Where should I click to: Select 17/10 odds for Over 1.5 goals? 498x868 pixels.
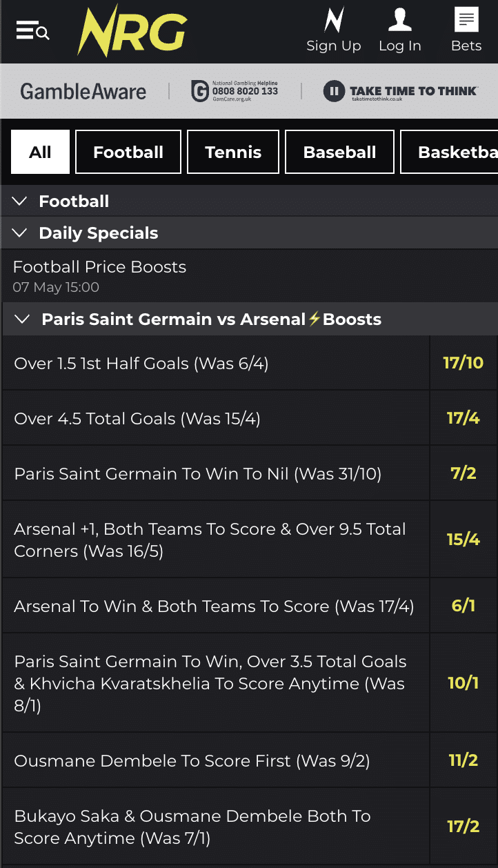[x=463, y=363]
